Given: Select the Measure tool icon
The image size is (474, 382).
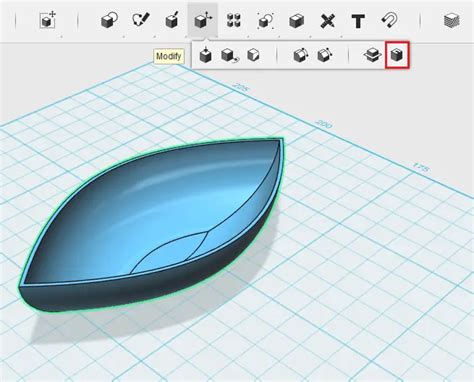Looking at the screenshot, I should [328, 21].
